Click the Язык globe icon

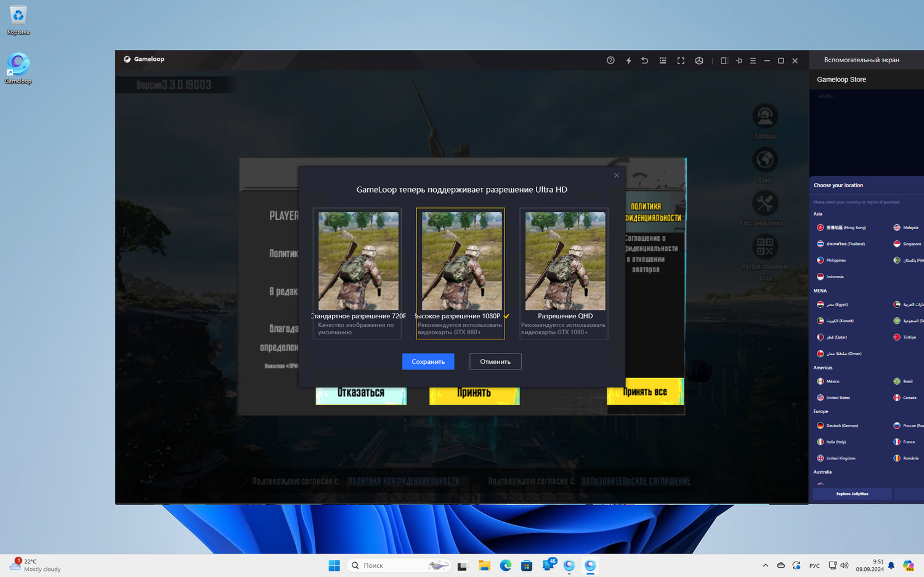coord(765,160)
